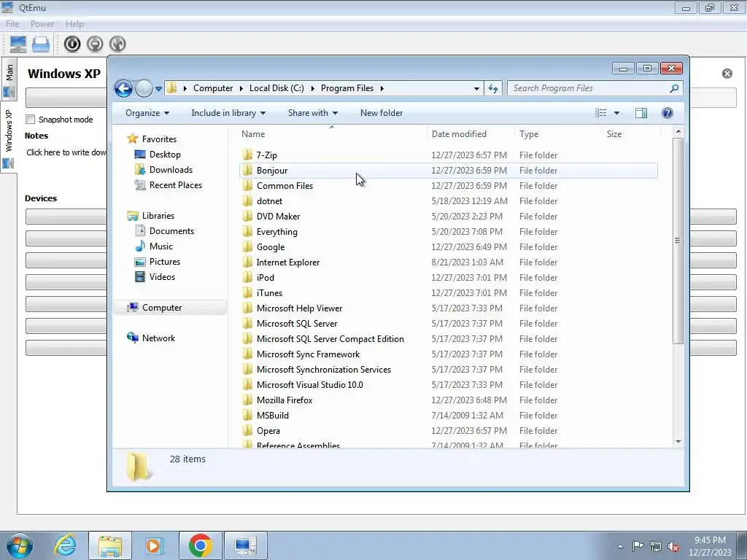Click Computer in the address breadcrumb
The image size is (747, 560).
pyautogui.click(x=213, y=88)
